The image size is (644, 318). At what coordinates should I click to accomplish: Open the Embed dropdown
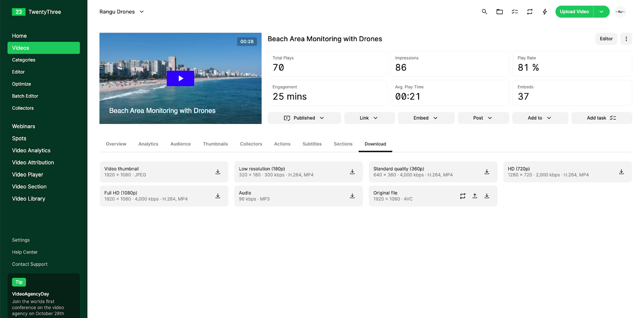point(426,118)
